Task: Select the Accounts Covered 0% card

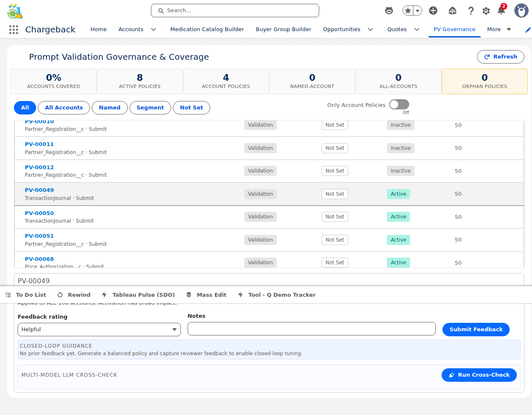Action: click(53, 82)
